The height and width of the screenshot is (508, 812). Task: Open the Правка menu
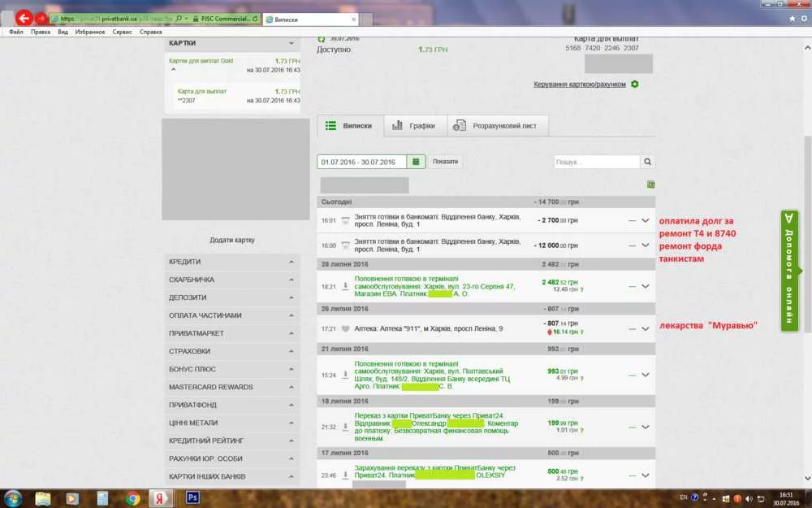(41, 32)
